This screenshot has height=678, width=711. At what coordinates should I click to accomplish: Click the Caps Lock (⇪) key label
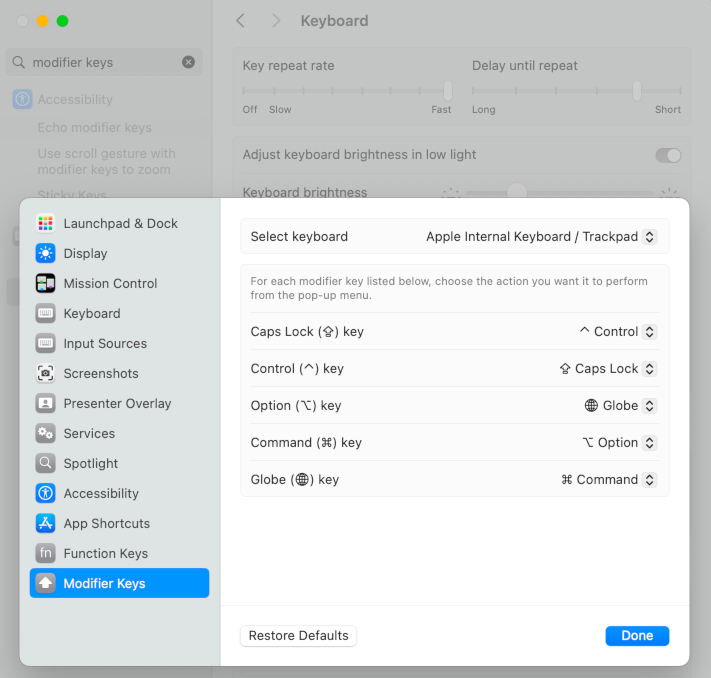(x=307, y=332)
